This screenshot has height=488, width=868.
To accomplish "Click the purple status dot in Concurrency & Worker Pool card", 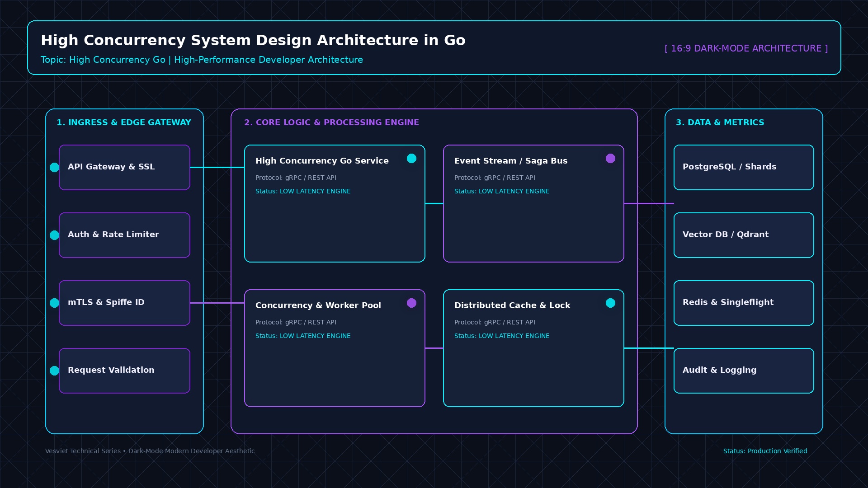I will (x=411, y=303).
